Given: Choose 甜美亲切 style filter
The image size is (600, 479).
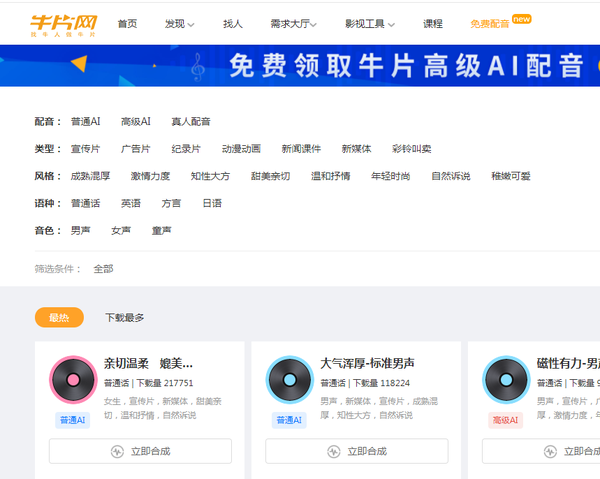Looking at the screenshot, I should pyautogui.click(x=271, y=176).
